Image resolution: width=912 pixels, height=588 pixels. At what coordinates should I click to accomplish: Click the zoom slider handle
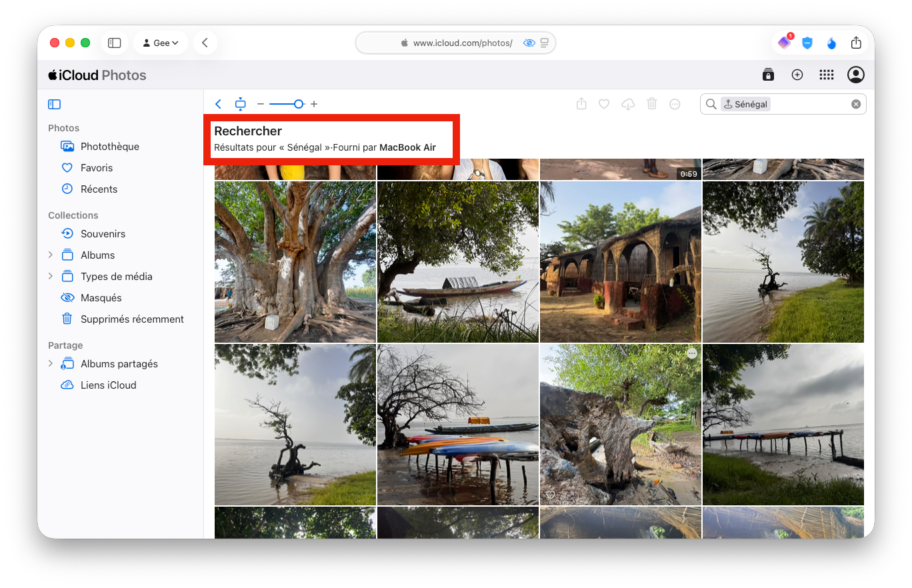point(299,104)
